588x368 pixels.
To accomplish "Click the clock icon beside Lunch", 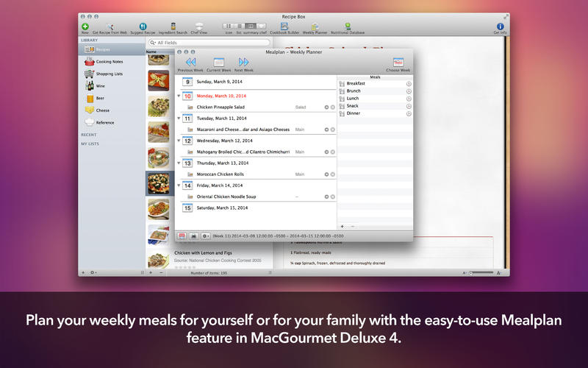I will pyautogui.click(x=409, y=99).
